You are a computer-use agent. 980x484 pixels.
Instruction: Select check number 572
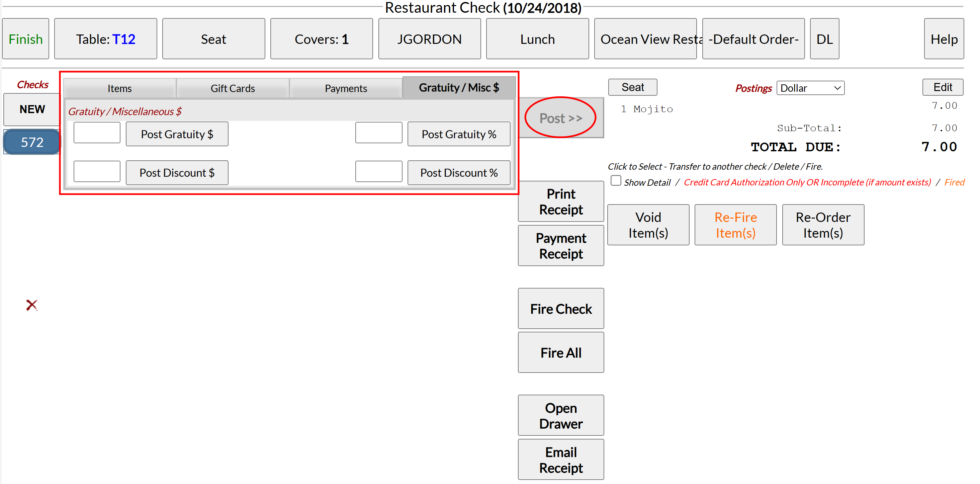[32, 142]
